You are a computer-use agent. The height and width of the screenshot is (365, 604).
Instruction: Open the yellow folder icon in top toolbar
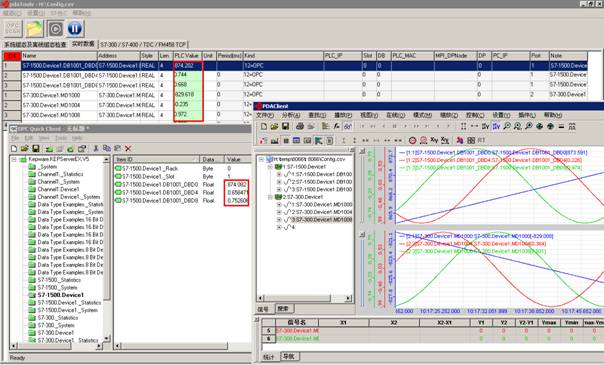[x=34, y=28]
